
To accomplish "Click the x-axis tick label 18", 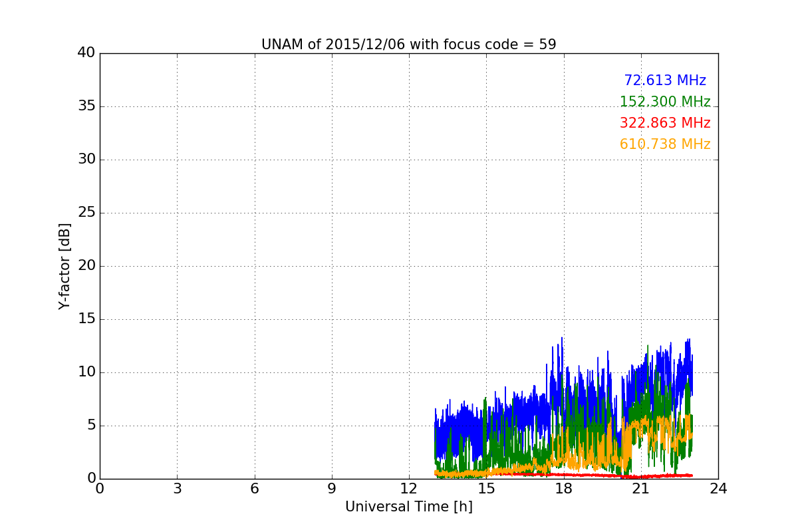I will [564, 489].
